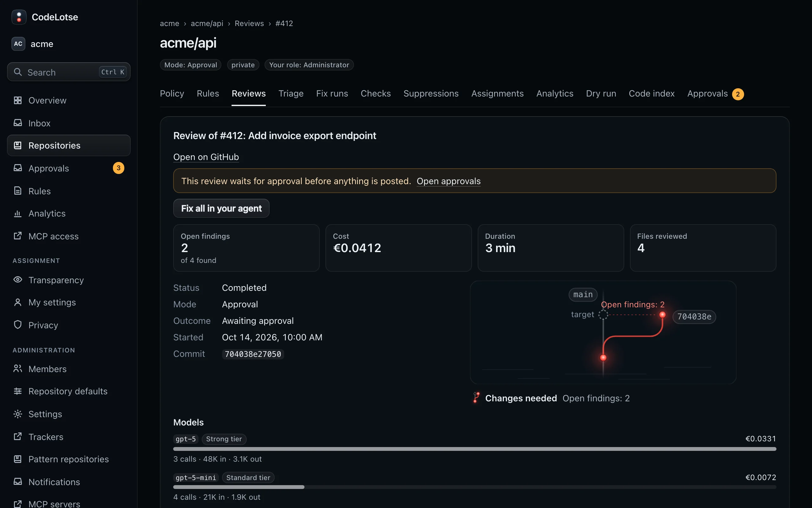Click the Rules document icon in sidebar
The height and width of the screenshot is (508, 812).
tap(17, 191)
